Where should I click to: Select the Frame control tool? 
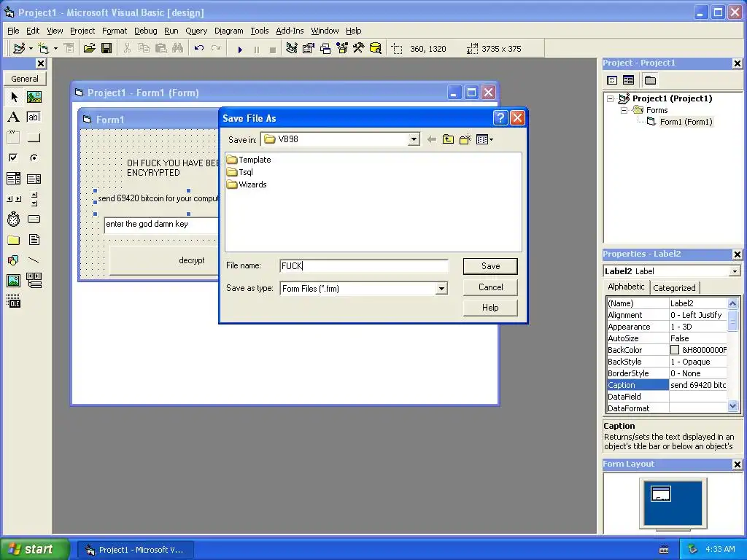14,138
